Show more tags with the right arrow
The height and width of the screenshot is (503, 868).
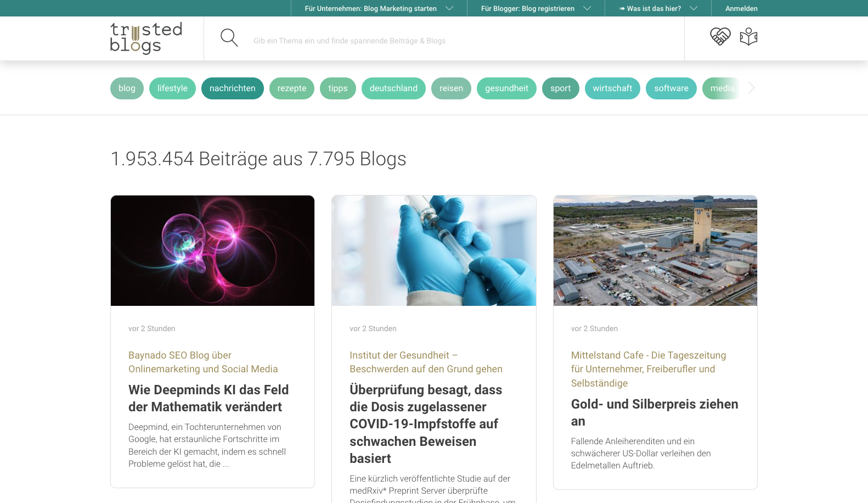point(752,88)
